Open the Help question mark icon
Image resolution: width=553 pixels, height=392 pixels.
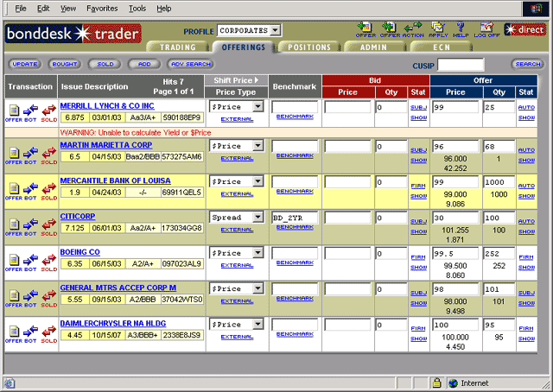coord(461,29)
